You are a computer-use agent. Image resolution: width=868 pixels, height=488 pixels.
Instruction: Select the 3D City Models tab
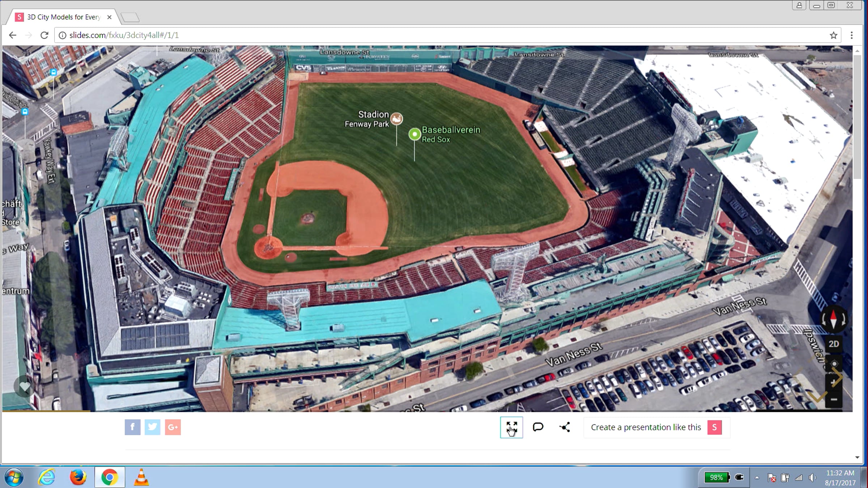pyautogui.click(x=64, y=17)
